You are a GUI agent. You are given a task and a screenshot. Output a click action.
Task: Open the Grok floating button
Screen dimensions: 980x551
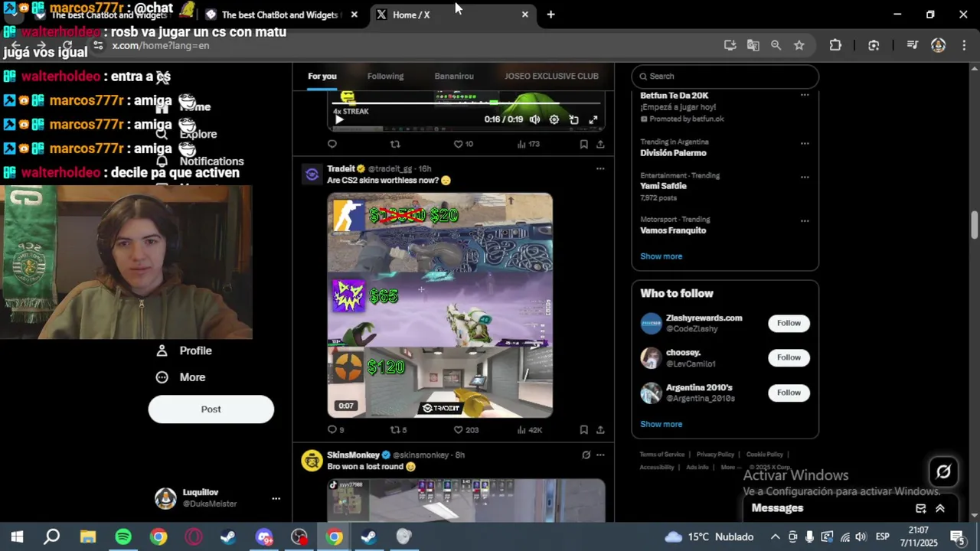943,472
